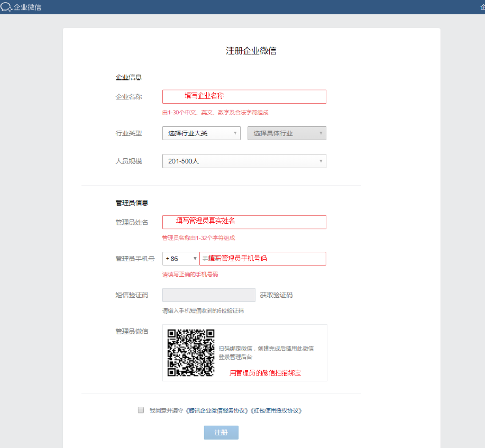This screenshot has width=485, height=448.
Task: Click the 管理员手机号 phone number field
Action: point(262,259)
